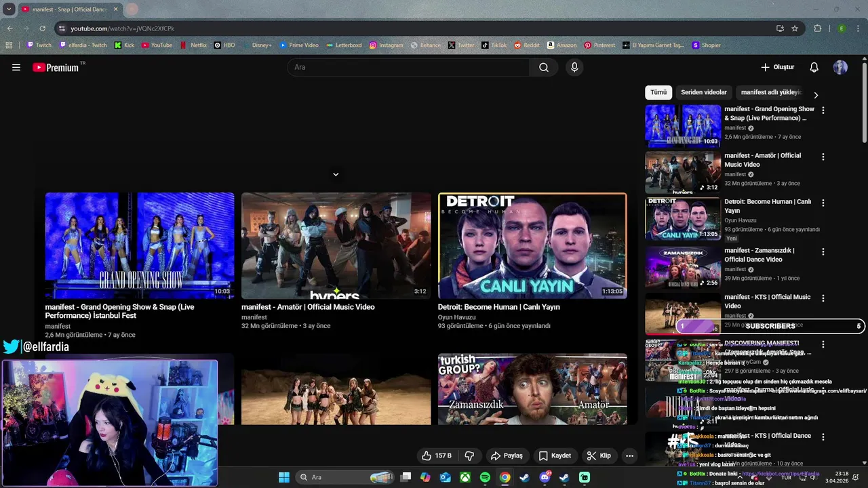Dislike the video

pos(469,455)
